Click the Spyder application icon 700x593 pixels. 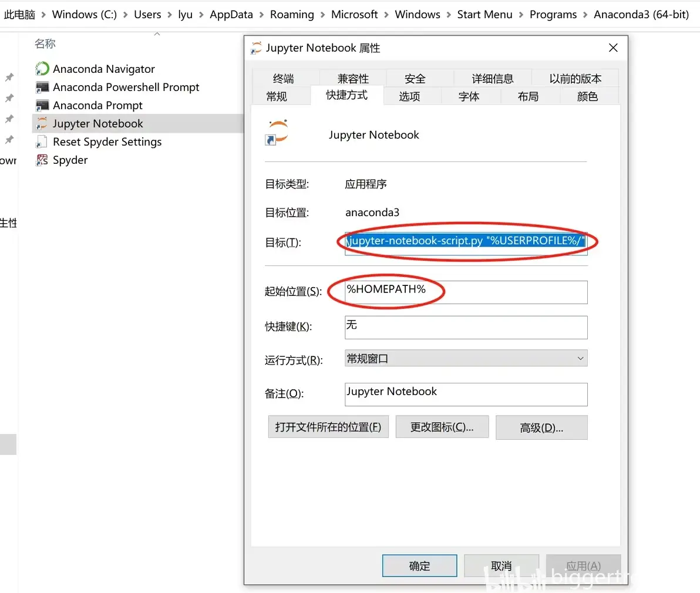coord(42,160)
